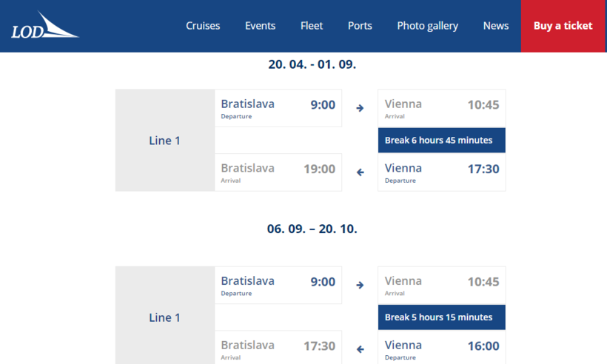Open the Fleet section
Viewport: 607px width, 364px height.
312,26
